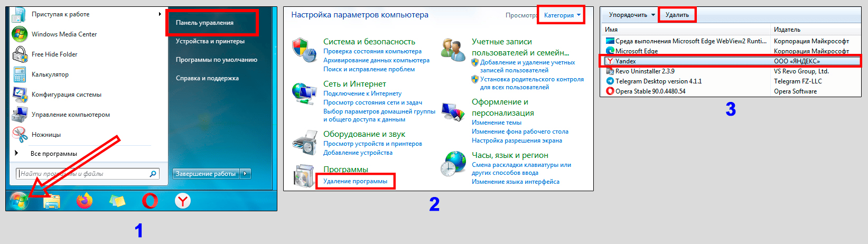Image resolution: width=868 pixels, height=244 pixels.
Task: Open the Organize dropdown menu
Action: [x=632, y=15]
